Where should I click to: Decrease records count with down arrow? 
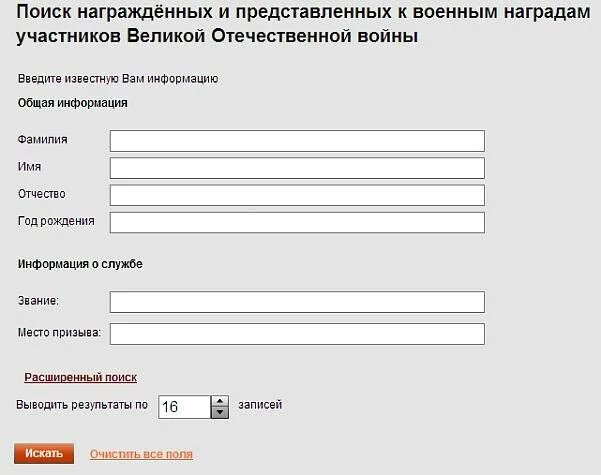[220, 413]
